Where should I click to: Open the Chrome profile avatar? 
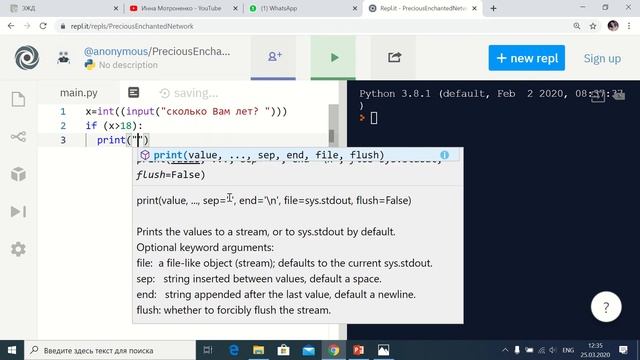pyautogui.click(x=613, y=26)
